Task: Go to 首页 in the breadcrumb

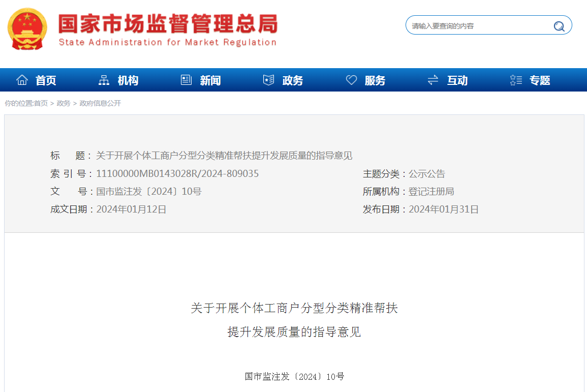Action: (x=41, y=103)
